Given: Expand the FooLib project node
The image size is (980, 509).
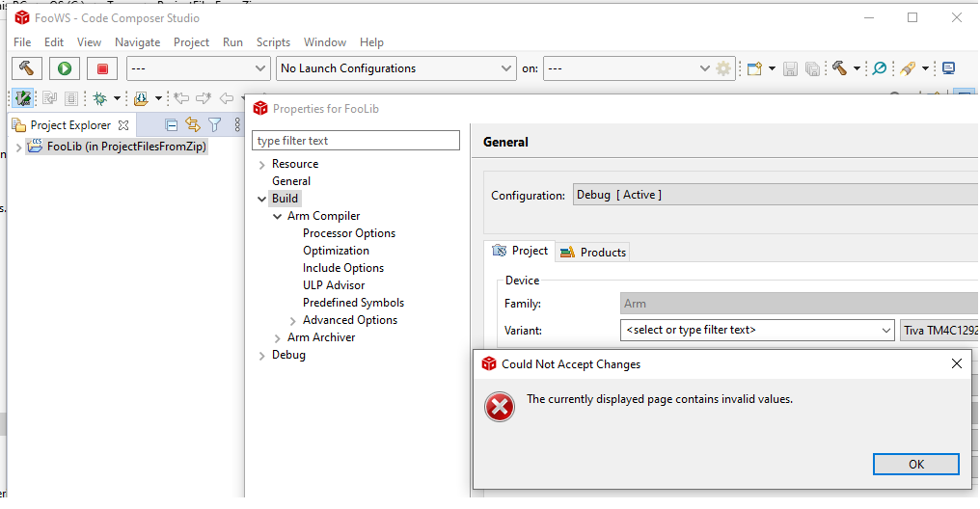Looking at the screenshot, I should (18, 147).
